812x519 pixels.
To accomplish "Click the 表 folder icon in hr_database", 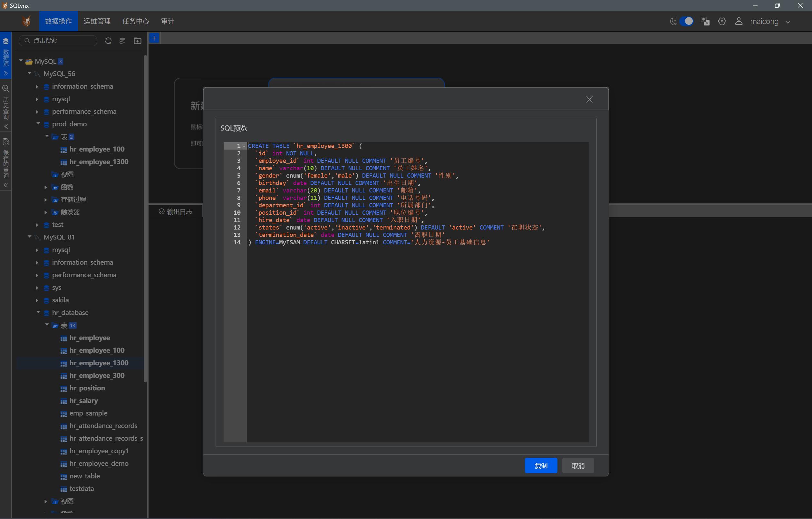I will (55, 326).
